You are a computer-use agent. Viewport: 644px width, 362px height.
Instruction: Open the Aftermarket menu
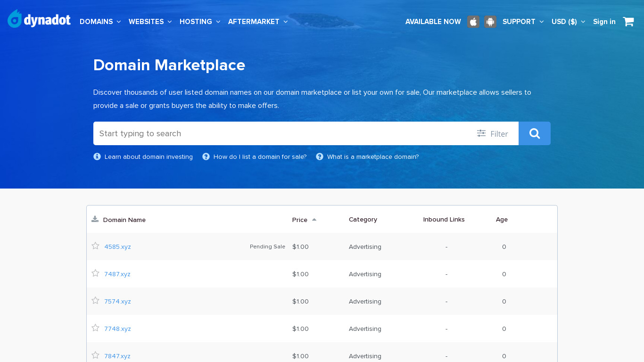coord(257,22)
